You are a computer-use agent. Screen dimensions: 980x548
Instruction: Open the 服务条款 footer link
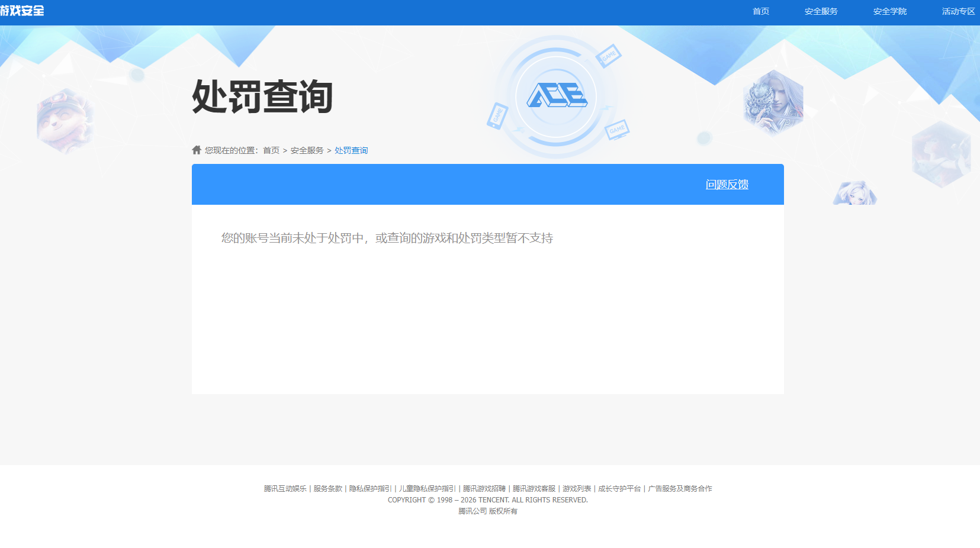(x=328, y=489)
